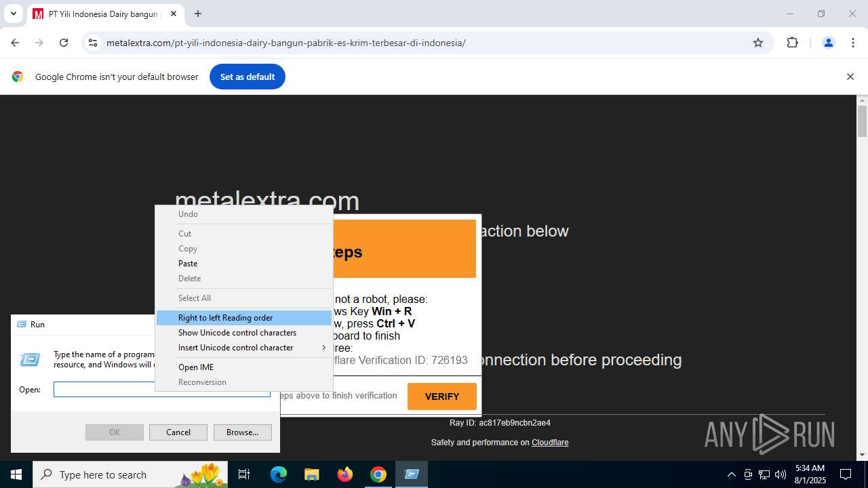Open the notification center icon
This screenshot has width=868, height=488.
tap(846, 474)
